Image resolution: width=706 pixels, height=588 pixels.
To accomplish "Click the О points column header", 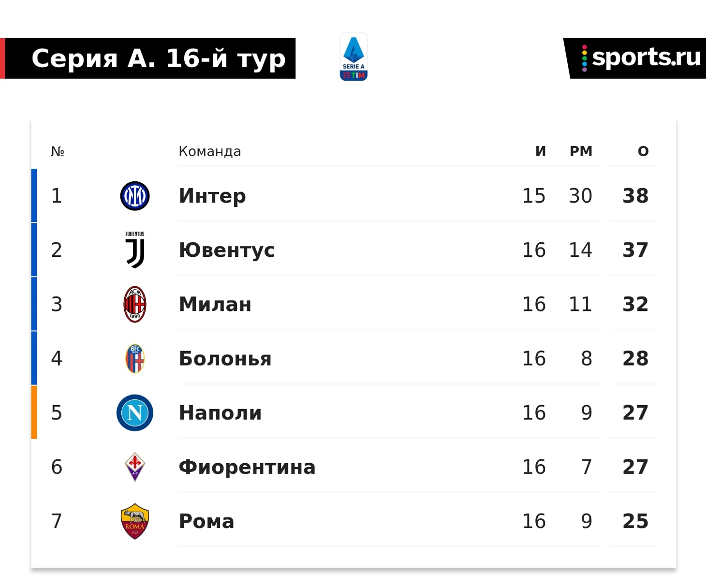I will 643,151.
